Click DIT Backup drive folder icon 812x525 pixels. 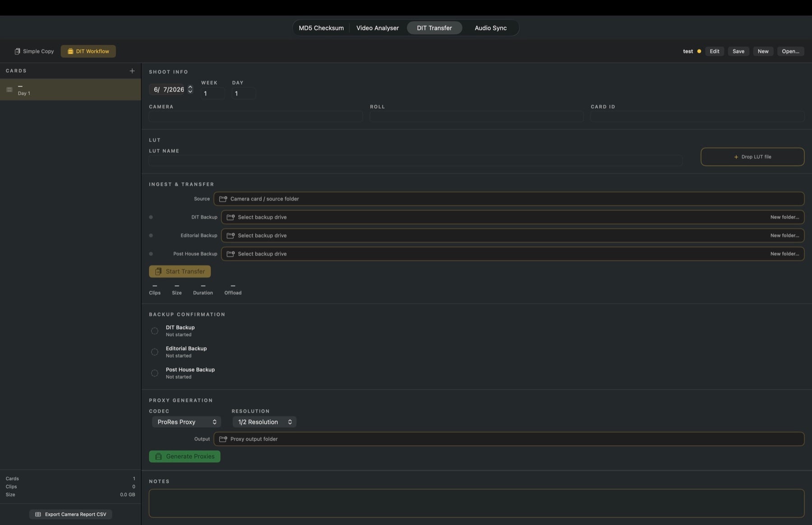click(x=231, y=217)
